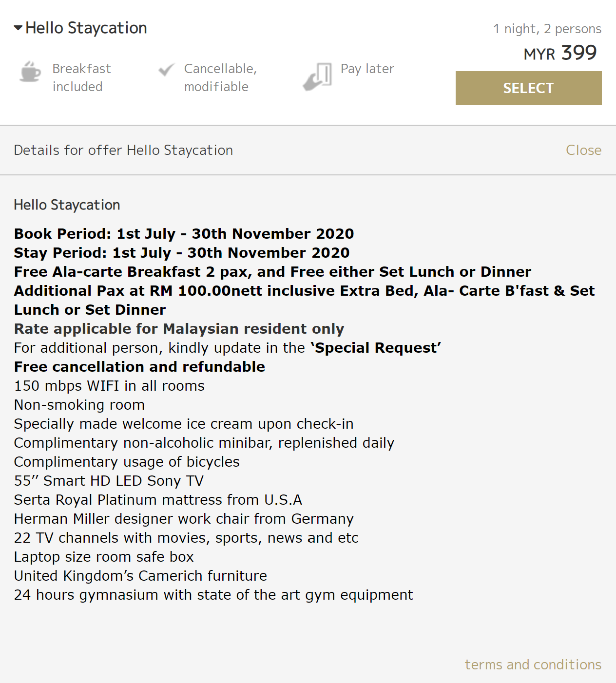Click the Stay Period line

(182, 253)
